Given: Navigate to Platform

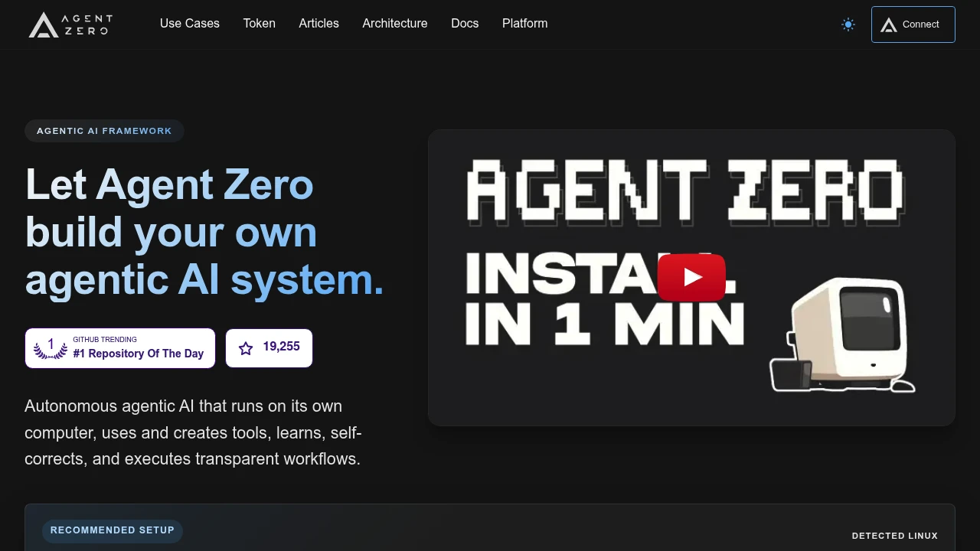Looking at the screenshot, I should click(525, 24).
